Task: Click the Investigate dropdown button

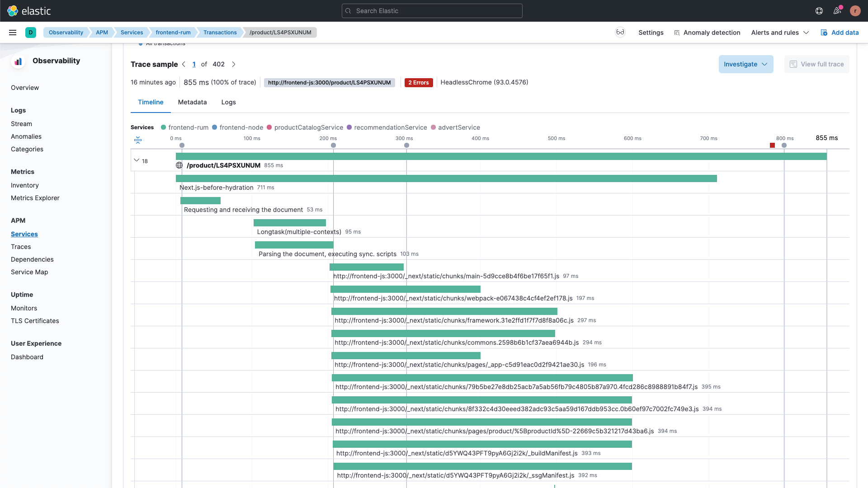Action: [x=746, y=64]
